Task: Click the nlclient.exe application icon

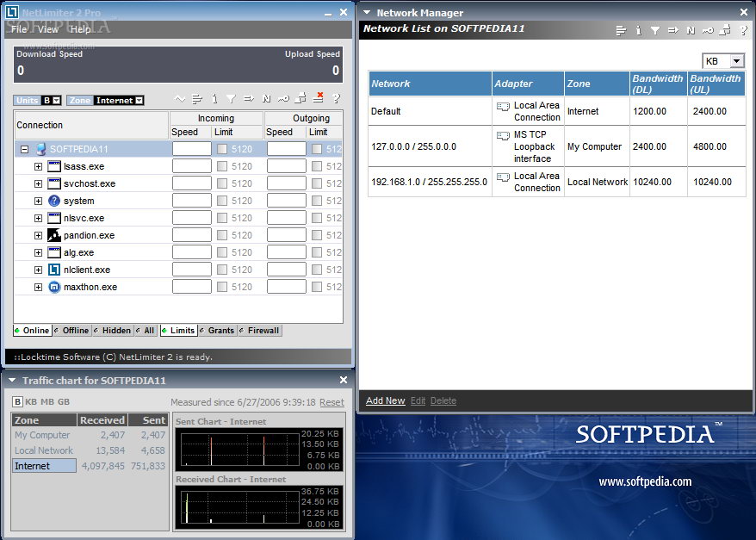Action: (54, 270)
